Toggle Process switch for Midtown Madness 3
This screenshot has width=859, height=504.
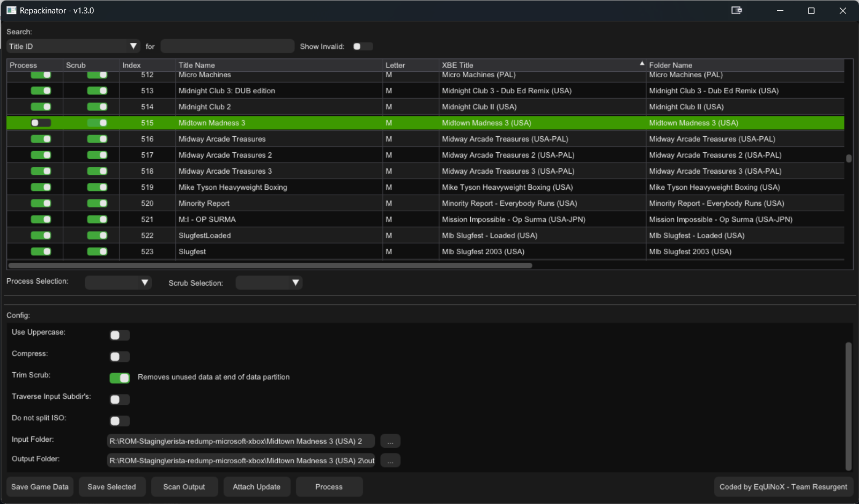(x=41, y=123)
